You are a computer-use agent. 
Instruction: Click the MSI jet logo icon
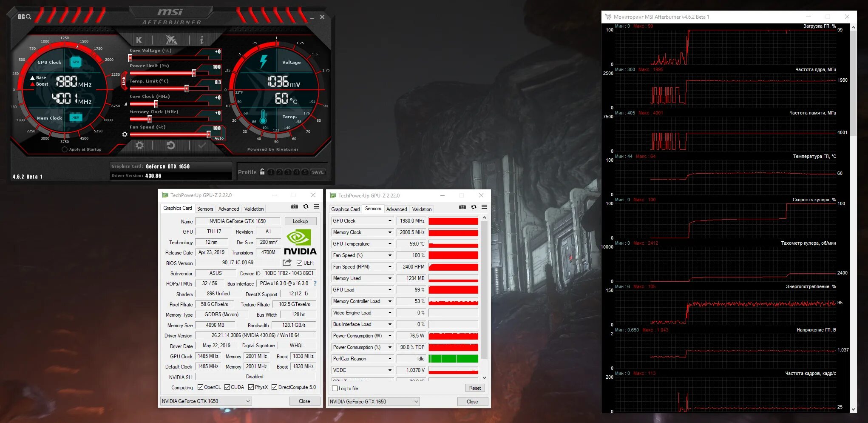pos(171,40)
